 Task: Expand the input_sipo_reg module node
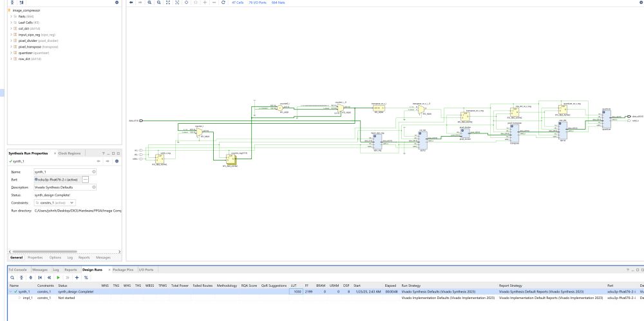point(12,35)
